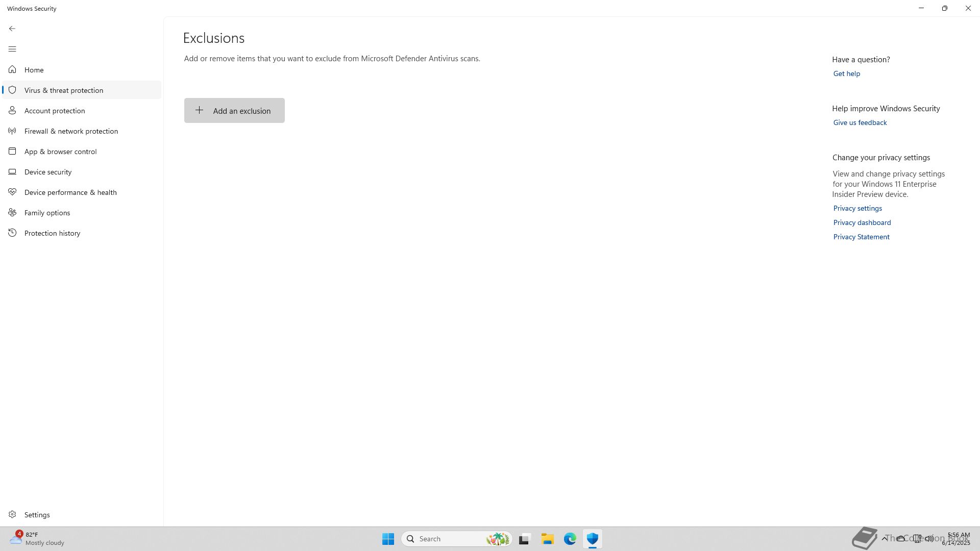The height and width of the screenshot is (551, 980).
Task: Click the Home house icon
Action: (12, 69)
